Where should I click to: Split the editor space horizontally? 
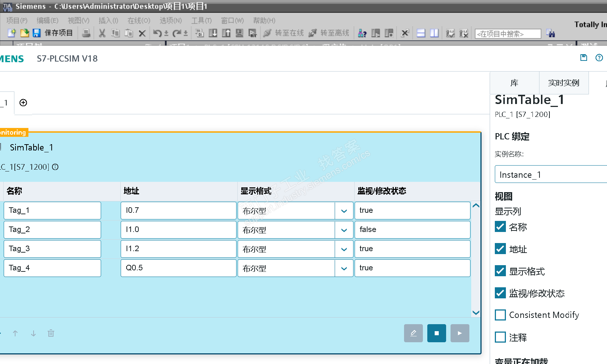click(421, 33)
